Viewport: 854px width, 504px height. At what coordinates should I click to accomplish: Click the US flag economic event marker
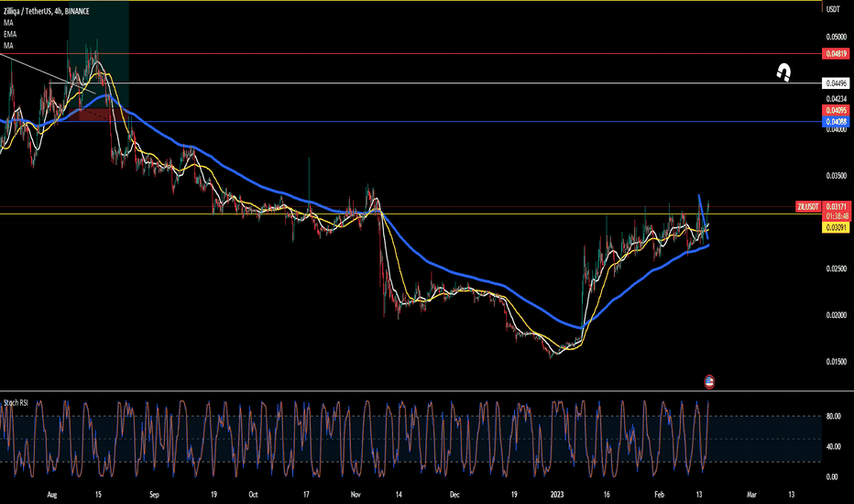click(x=709, y=381)
